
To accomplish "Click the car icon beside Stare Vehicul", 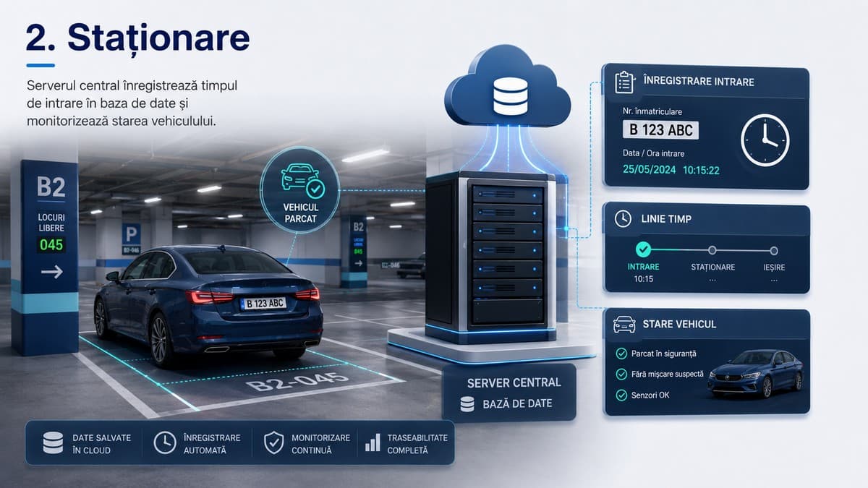I will (624, 324).
